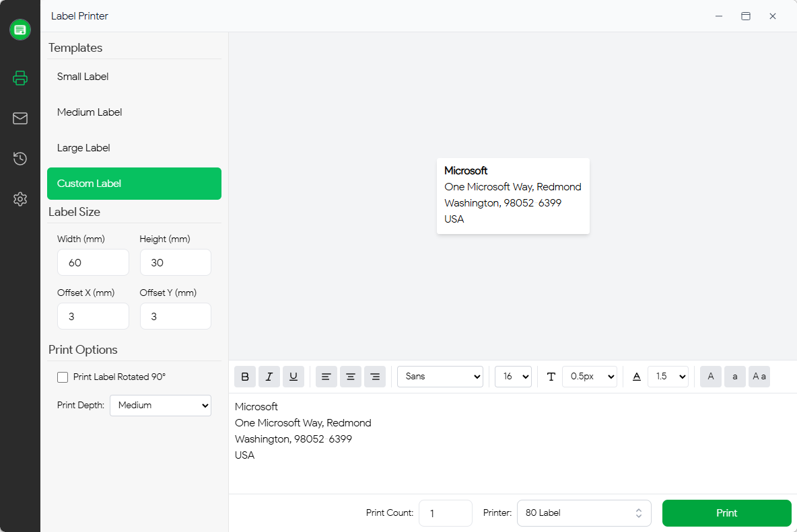Enable Print Label Rotated 90° checkbox

coord(63,377)
